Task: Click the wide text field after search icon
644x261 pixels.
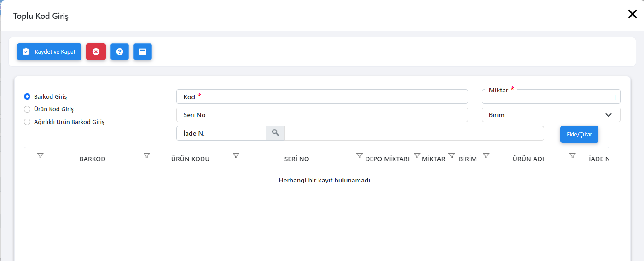Action: point(414,133)
